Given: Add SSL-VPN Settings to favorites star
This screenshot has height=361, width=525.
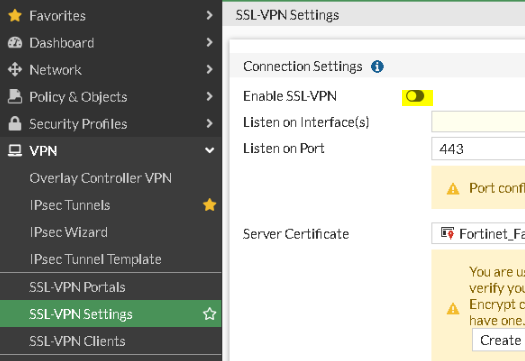Looking at the screenshot, I should pyautogui.click(x=210, y=314).
